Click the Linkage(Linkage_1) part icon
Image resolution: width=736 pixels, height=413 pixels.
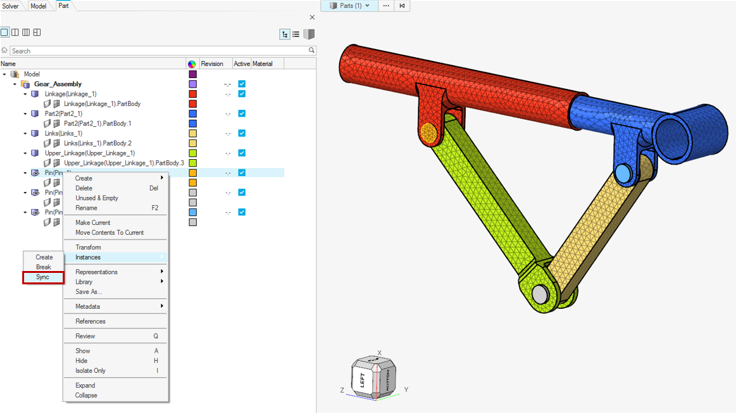tap(35, 94)
